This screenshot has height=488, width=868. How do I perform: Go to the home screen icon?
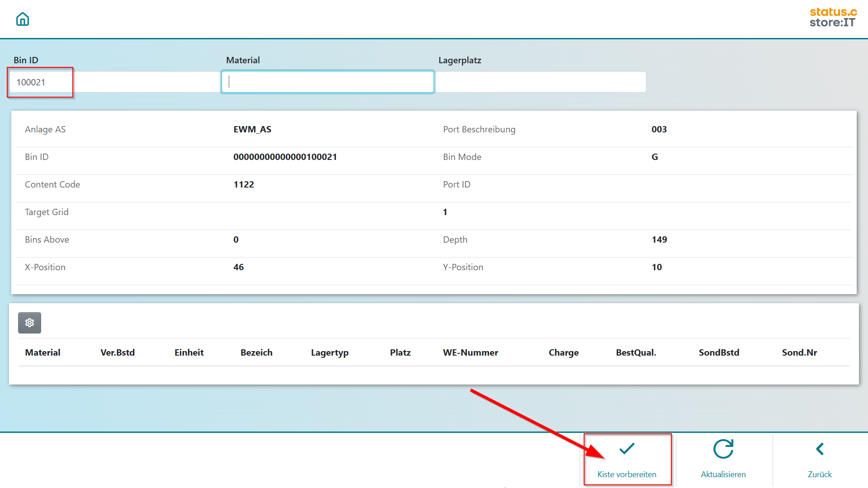(22, 19)
